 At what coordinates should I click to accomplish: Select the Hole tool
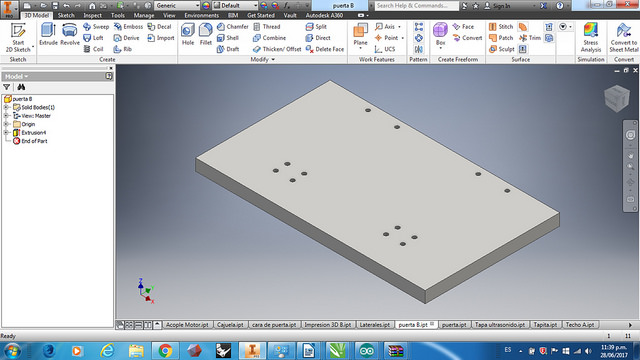[188, 34]
